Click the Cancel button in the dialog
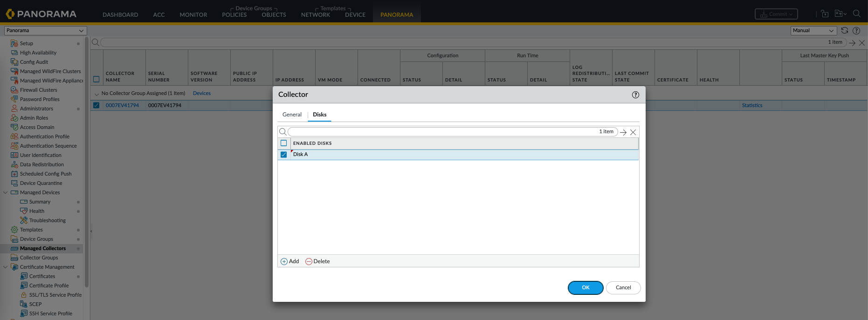The image size is (868, 320). [623, 287]
